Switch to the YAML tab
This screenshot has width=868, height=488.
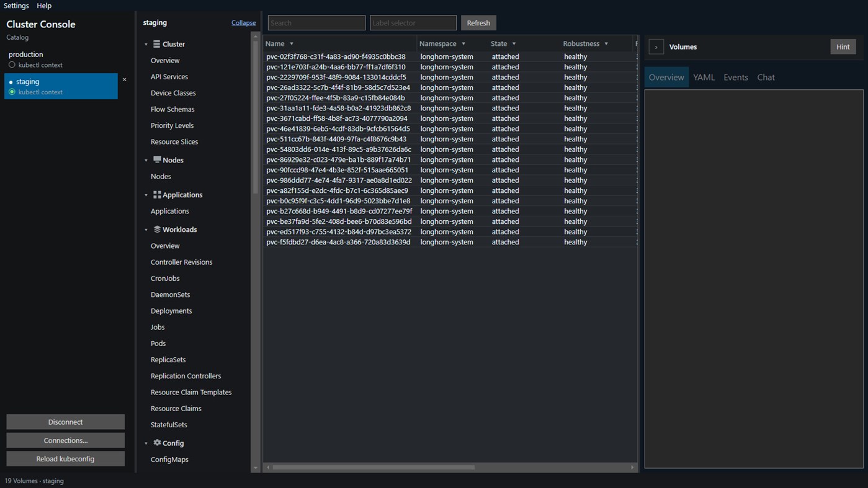[x=704, y=78]
